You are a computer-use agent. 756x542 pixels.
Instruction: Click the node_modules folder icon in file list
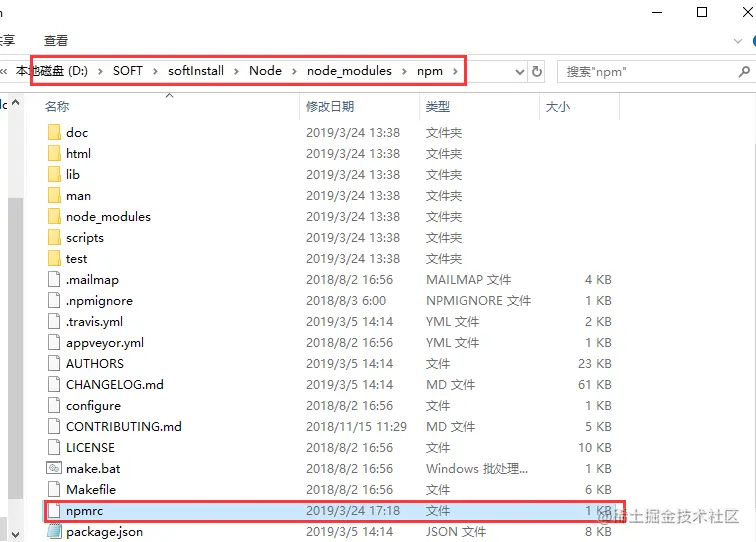(x=54, y=216)
